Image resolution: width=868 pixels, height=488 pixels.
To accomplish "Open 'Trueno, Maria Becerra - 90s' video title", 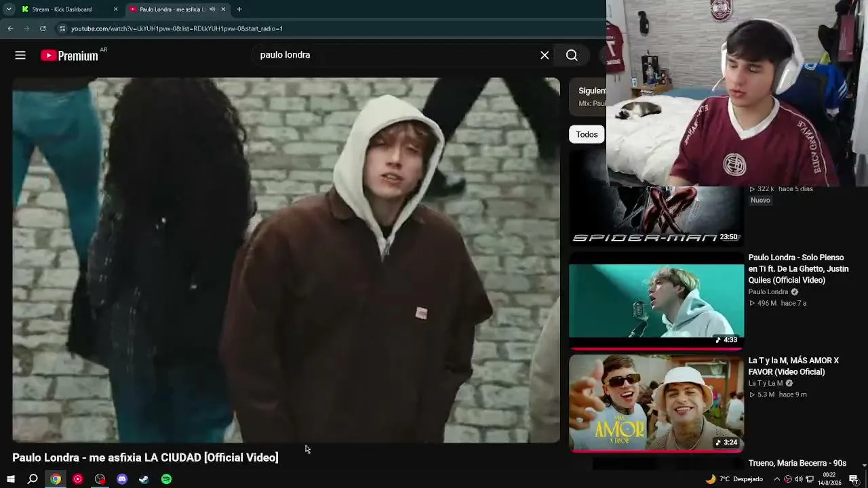I will click(797, 464).
